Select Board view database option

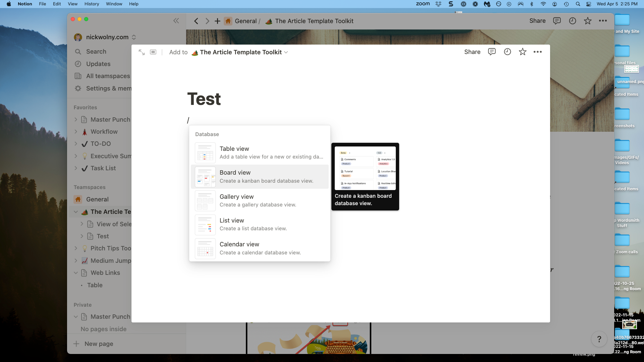[x=260, y=177]
